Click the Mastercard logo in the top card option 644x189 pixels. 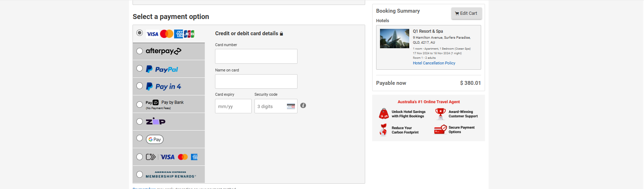tap(167, 34)
